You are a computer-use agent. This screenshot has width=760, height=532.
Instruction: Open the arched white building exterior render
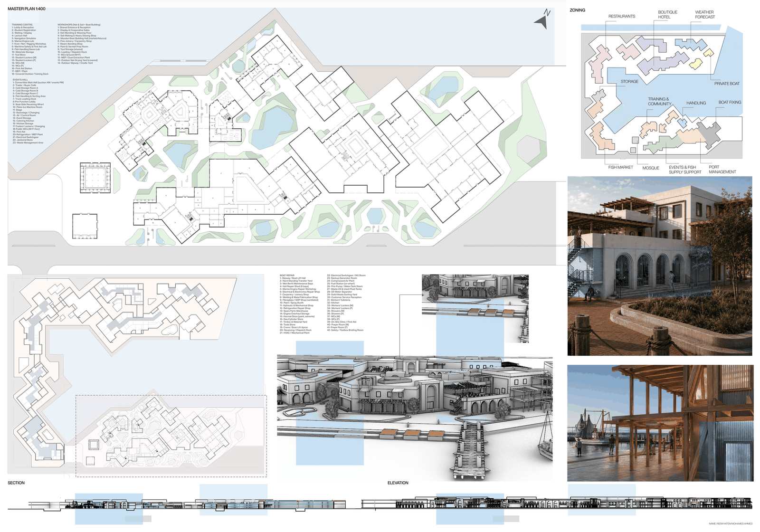coord(660,266)
